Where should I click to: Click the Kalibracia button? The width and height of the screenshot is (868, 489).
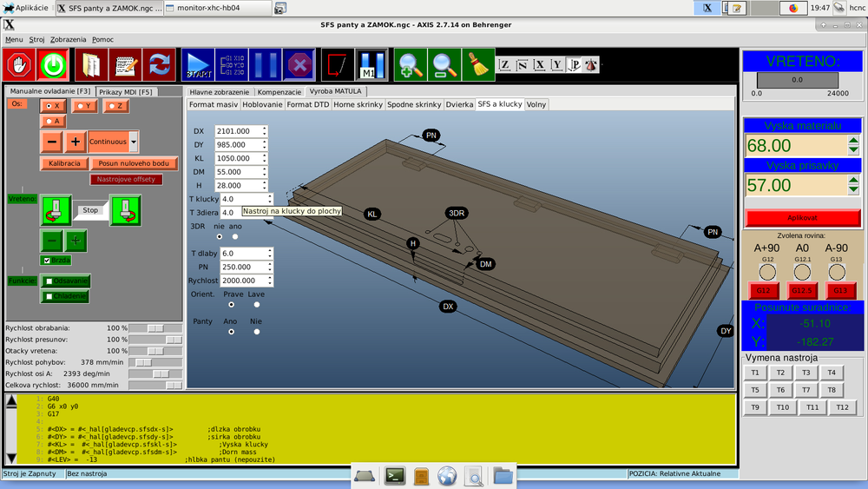[x=64, y=163]
